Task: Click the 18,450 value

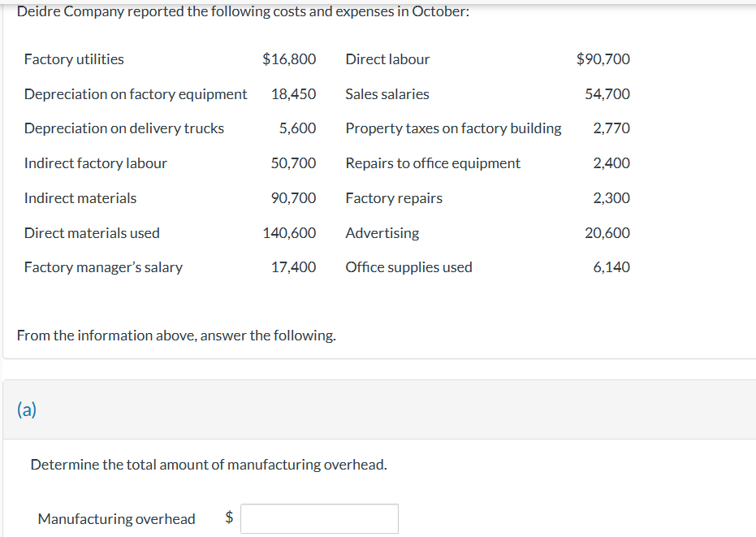Action: pyautogui.click(x=293, y=93)
